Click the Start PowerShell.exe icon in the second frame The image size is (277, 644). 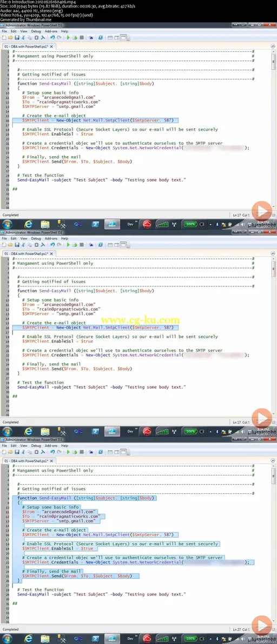click(x=101, y=245)
